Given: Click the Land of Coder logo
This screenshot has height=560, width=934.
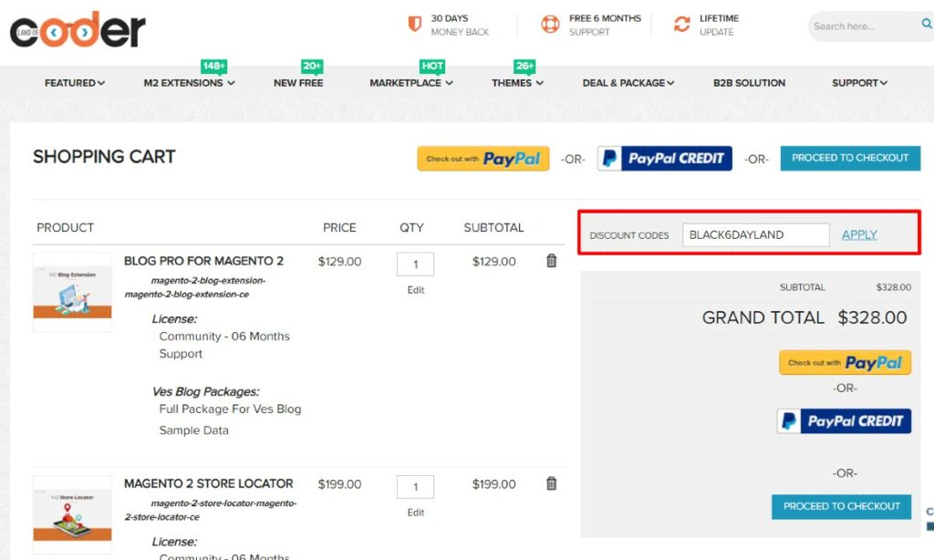Looking at the screenshot, I should click(x=78, y=32).
